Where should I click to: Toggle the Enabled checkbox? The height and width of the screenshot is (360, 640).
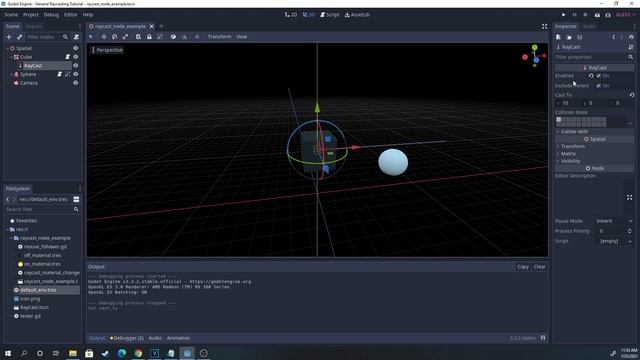pyautogui.click(x=599, y=76)
